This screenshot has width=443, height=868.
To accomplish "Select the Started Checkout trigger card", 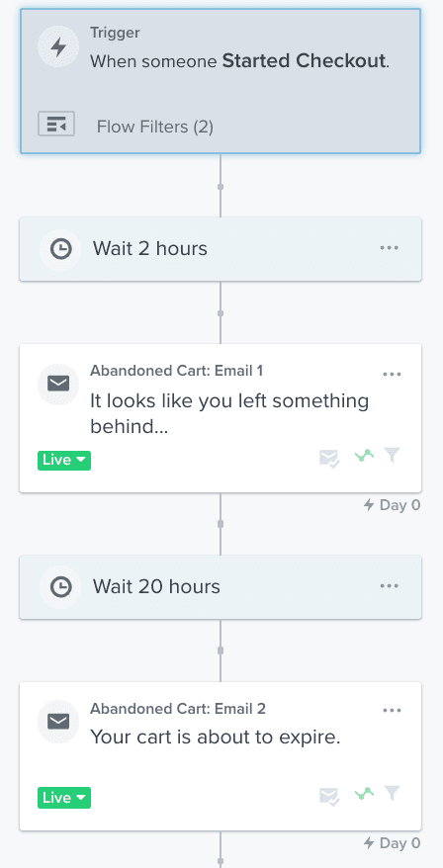I will pyautogui.click(x=221, y=81).
